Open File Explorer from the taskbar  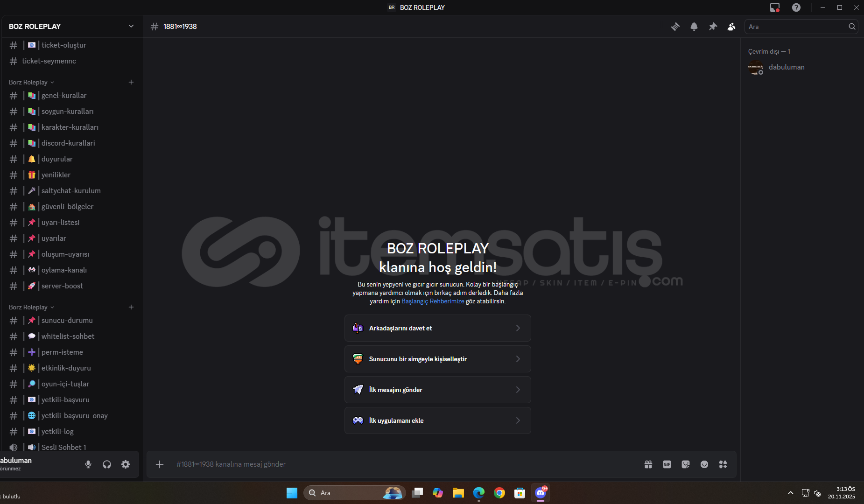(x=458, y=493)
